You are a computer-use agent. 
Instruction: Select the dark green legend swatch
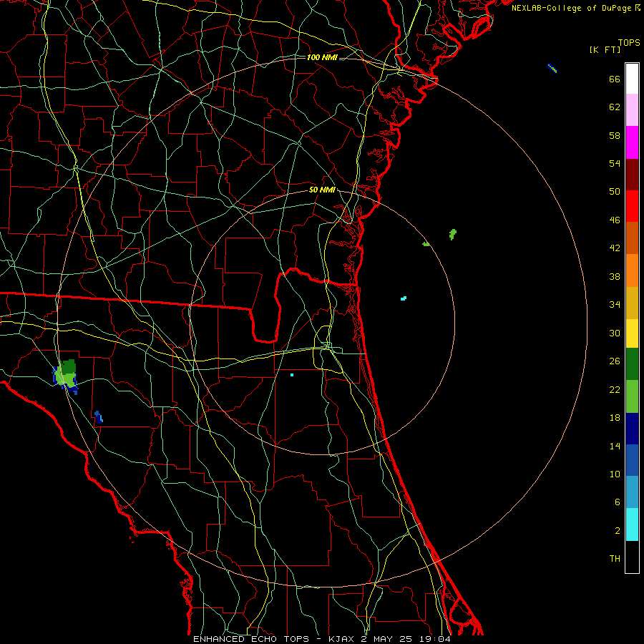(x=632, y=364)
